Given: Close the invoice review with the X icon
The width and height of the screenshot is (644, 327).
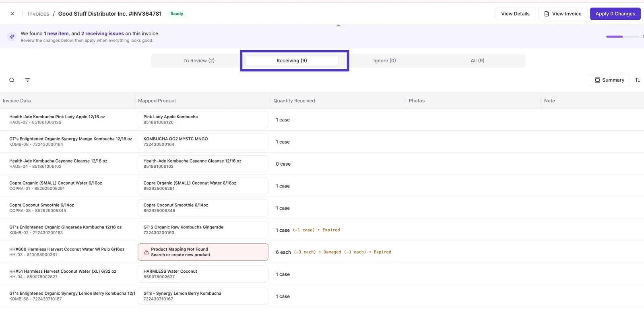Looking at the screenshot, I should coord(12,14).
